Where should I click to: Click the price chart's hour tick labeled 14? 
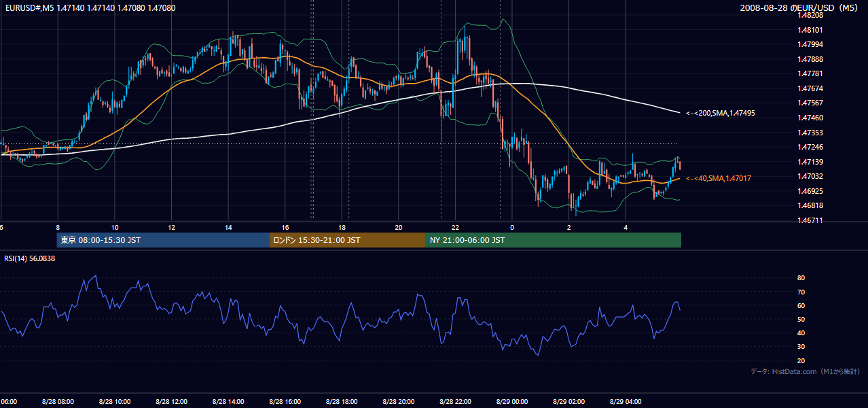click(228, 227)
